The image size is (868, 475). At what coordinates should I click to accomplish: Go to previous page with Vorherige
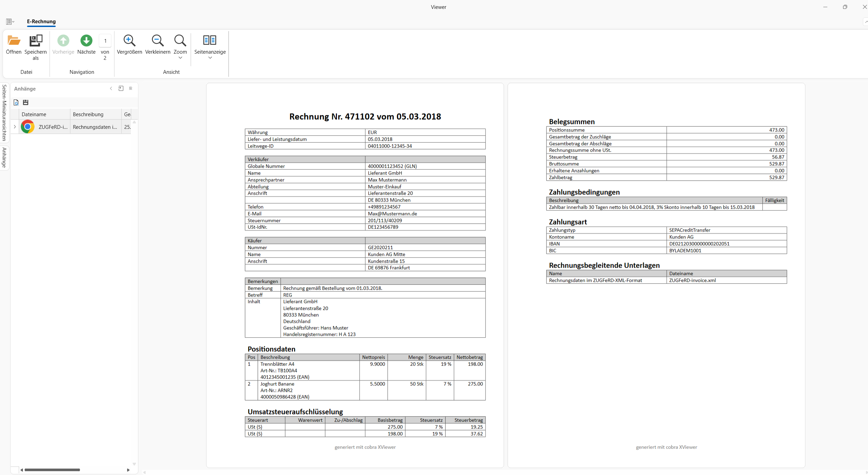(x=63, y=45)
